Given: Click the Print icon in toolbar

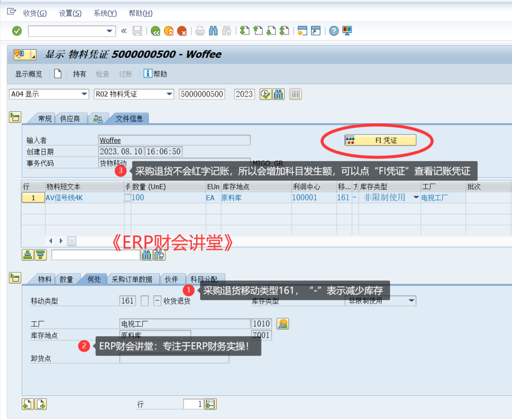Looking at the screenshot, I should click(x=200, y=31).
